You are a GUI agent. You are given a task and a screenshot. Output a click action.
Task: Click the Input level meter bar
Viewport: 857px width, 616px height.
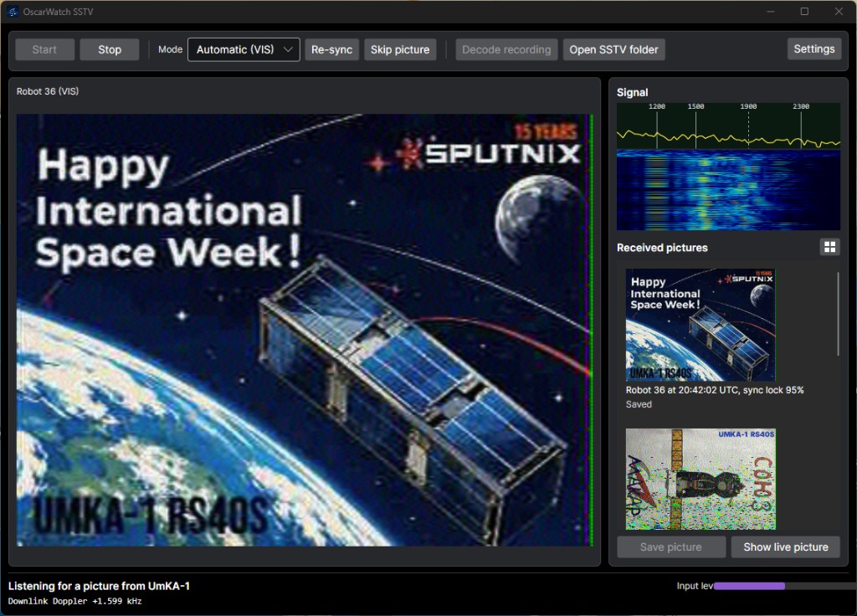(x=785, y=586)
